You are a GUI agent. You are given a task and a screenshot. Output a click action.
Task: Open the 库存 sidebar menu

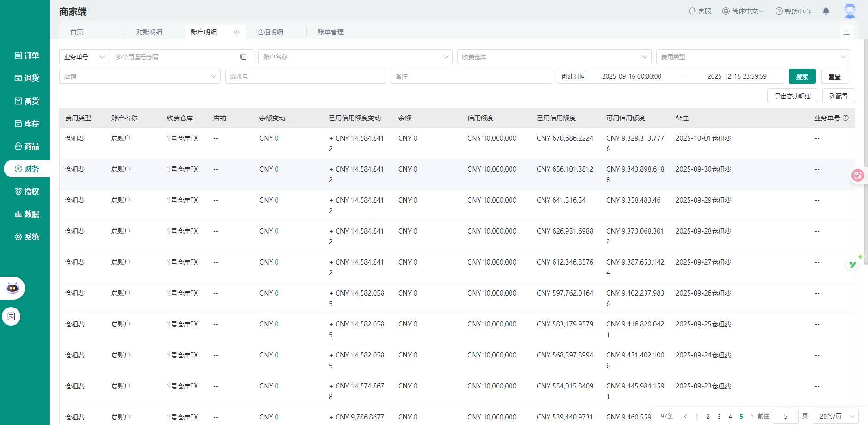click(x=27, y=123)
